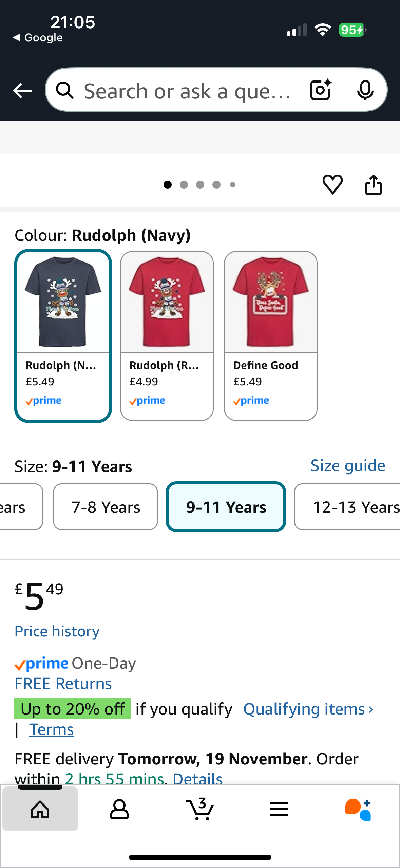The image size is (400, 868).
Task: Open shopping basket with 3 items
Action: click(200, 809)
